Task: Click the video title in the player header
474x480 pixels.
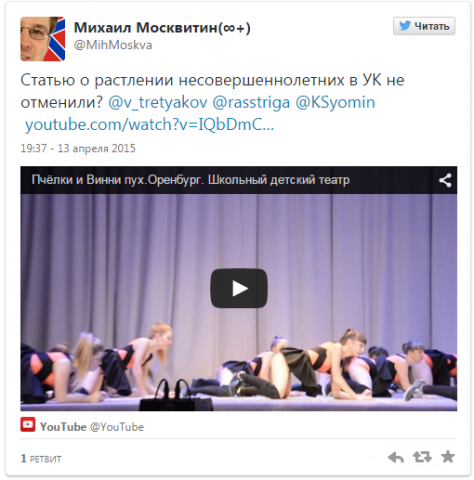Action: tap(191, 180)
